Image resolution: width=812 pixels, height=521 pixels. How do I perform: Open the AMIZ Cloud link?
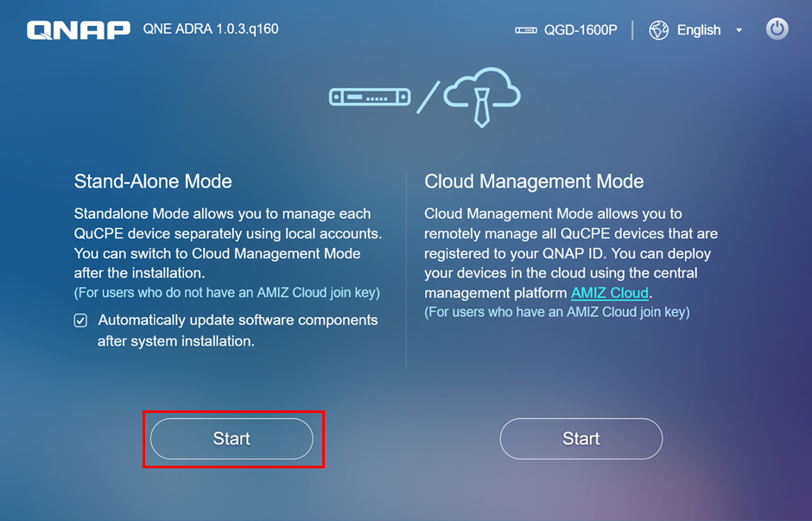(x=610, y=293)
